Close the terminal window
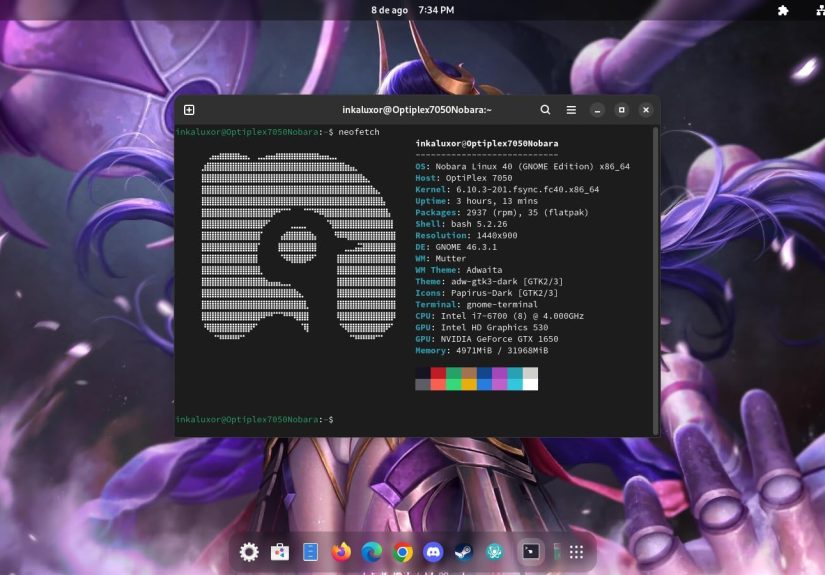 [646, 109]
